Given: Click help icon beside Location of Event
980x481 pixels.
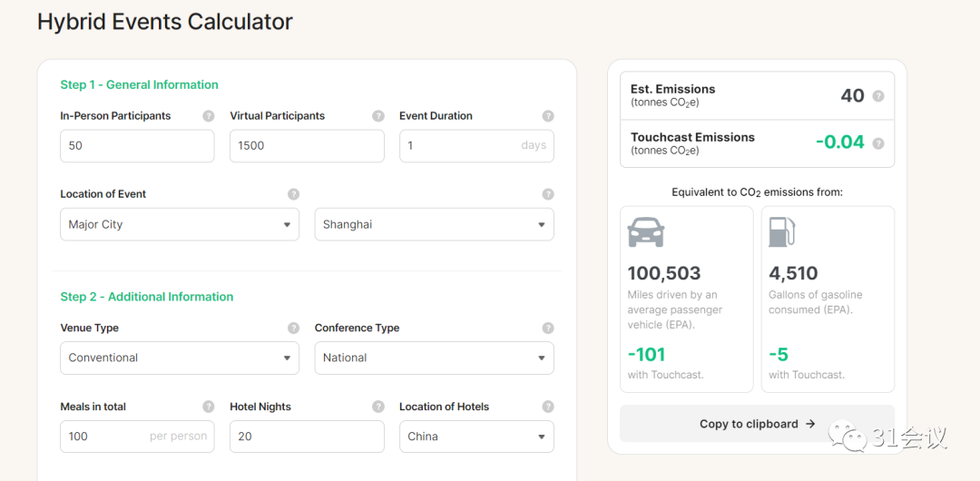Looking at the screenshot, I should [x=293, y=194].
